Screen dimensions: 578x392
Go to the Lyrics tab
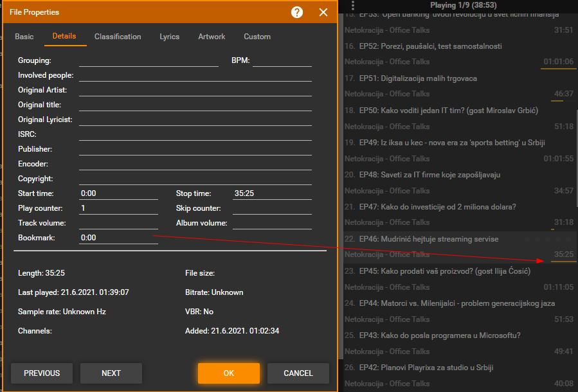[x=170, y=37]
